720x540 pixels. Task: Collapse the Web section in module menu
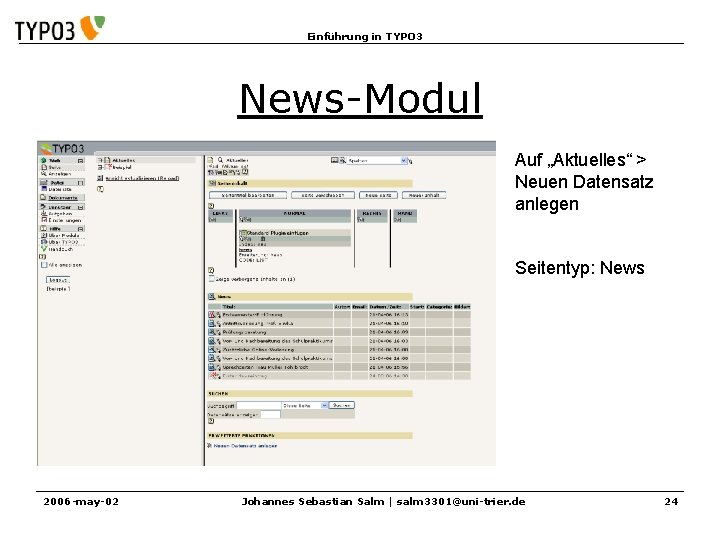click(x=81, y=161)
